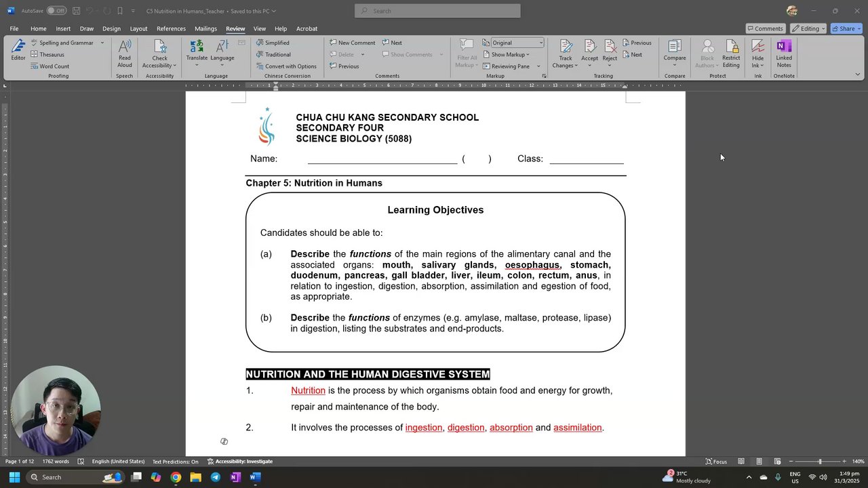The image size is (868, 488).
Task: Adjust the zoom slider handle
Action: (820, 462)
